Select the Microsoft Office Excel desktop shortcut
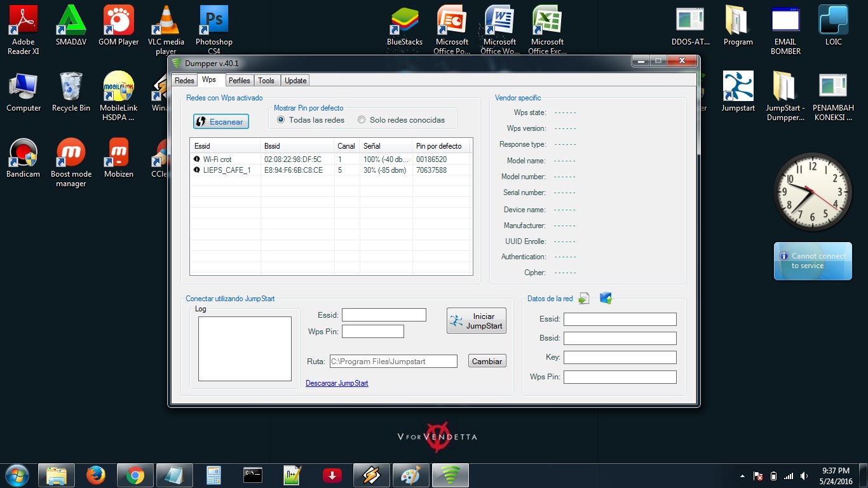This screenshot has height=488, width=868. point(547,30)
